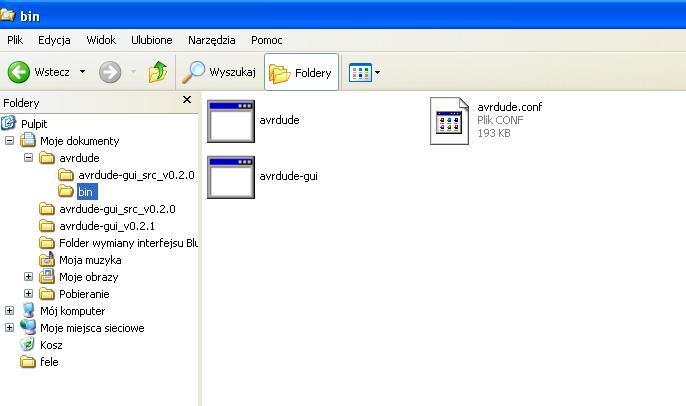This screenshot has width=686, height=406.
Task: Select the avrdude.conf file icon
Action: (449, 121)
